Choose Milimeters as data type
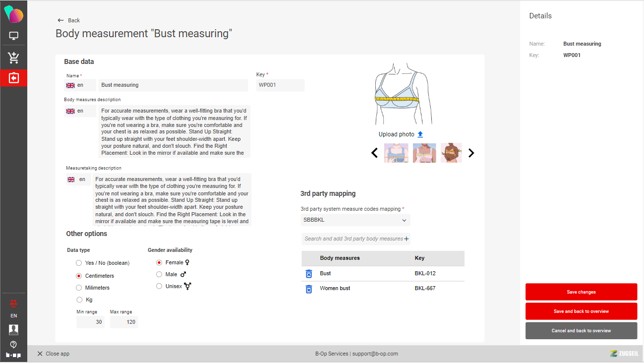Screen dimensions: 644x363 click(x=79, y=288)
